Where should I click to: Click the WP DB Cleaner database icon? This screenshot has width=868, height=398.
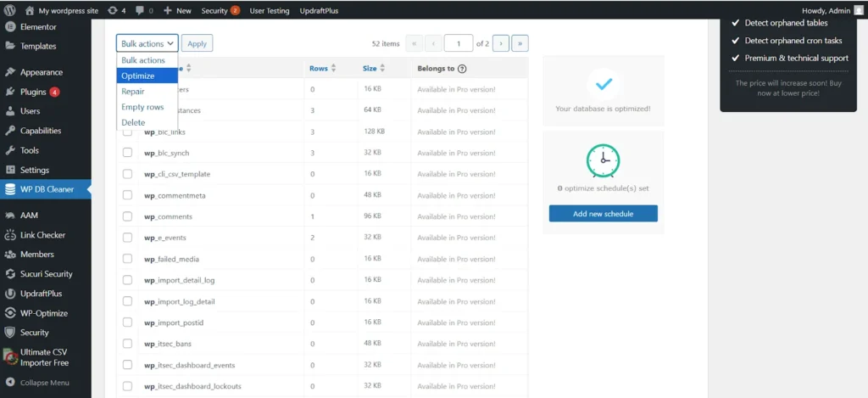click(9, 189)
